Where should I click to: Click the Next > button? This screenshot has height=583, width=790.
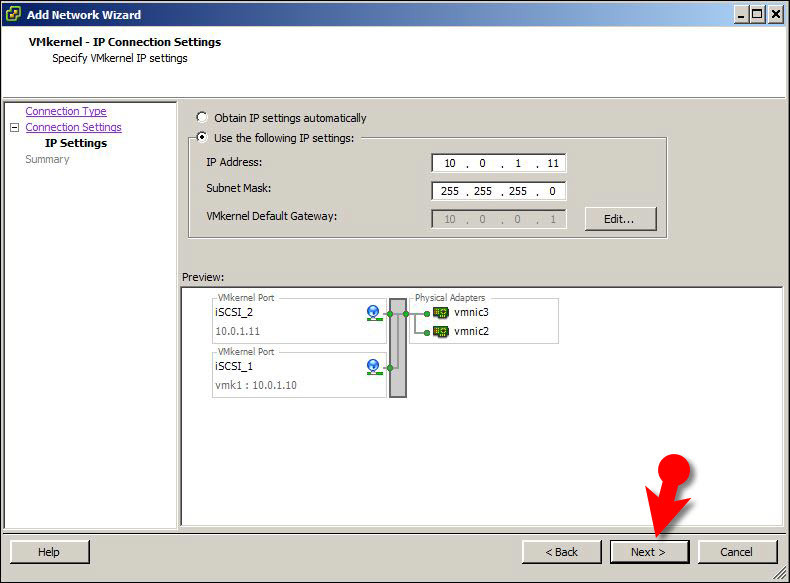click(649, 552)
